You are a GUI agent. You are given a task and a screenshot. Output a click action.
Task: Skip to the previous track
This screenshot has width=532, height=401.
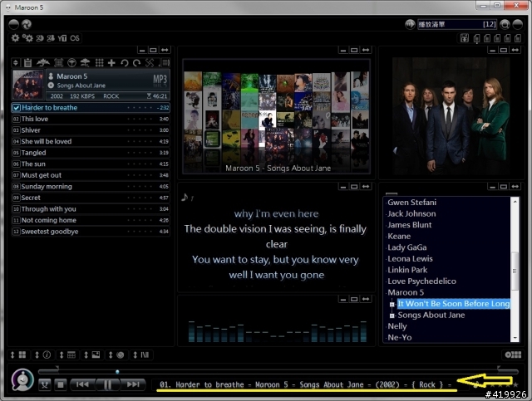82,384
